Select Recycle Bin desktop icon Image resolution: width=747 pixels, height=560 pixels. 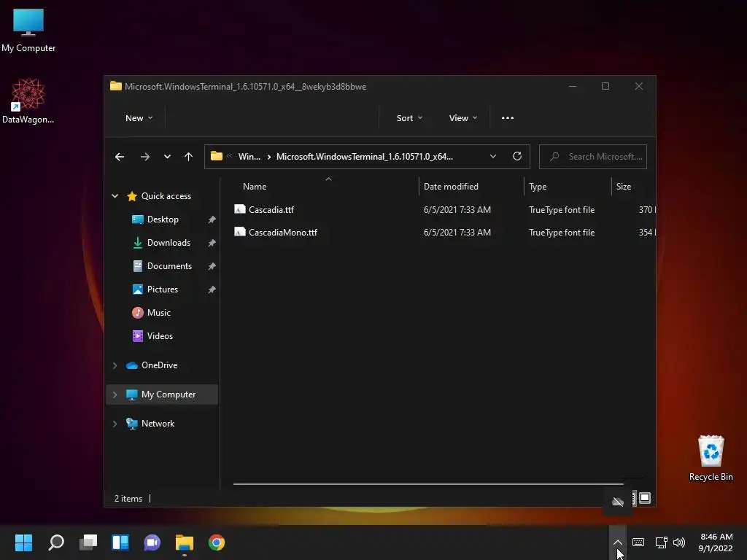point(711,458)
